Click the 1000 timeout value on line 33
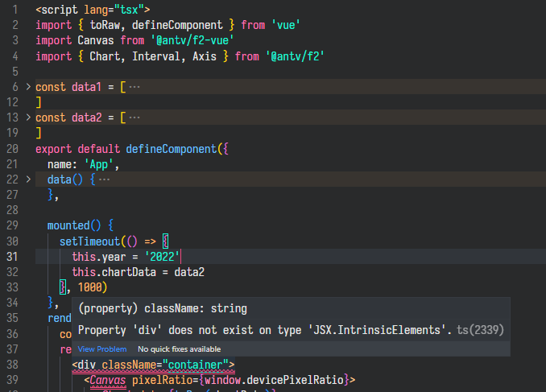Image resolution: width=546 pixels, height=392 pixels. pyautogui.click(x=90, y=287)
